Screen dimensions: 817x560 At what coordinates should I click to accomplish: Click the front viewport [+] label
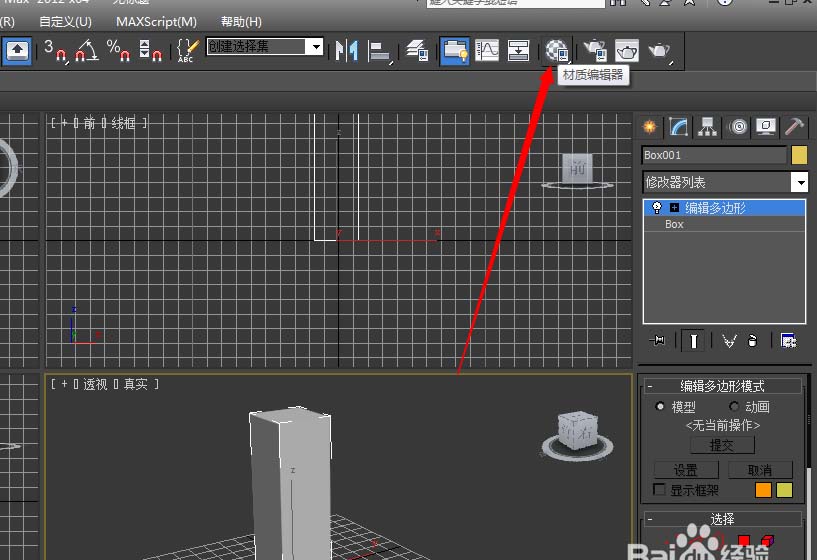click(x=64, y=123)
